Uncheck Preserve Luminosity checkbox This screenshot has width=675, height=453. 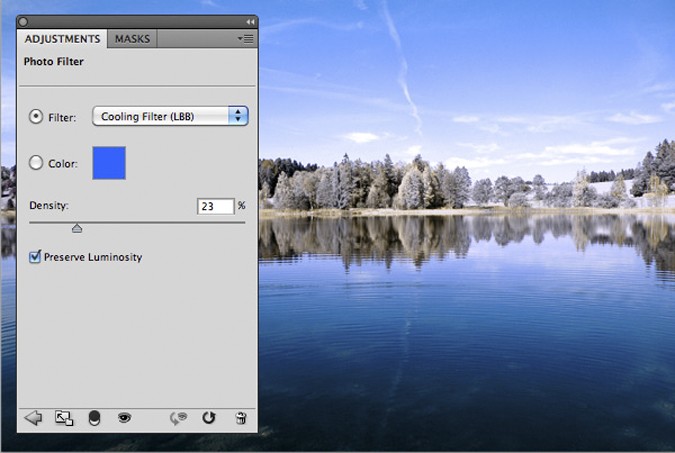coord(35,257)
